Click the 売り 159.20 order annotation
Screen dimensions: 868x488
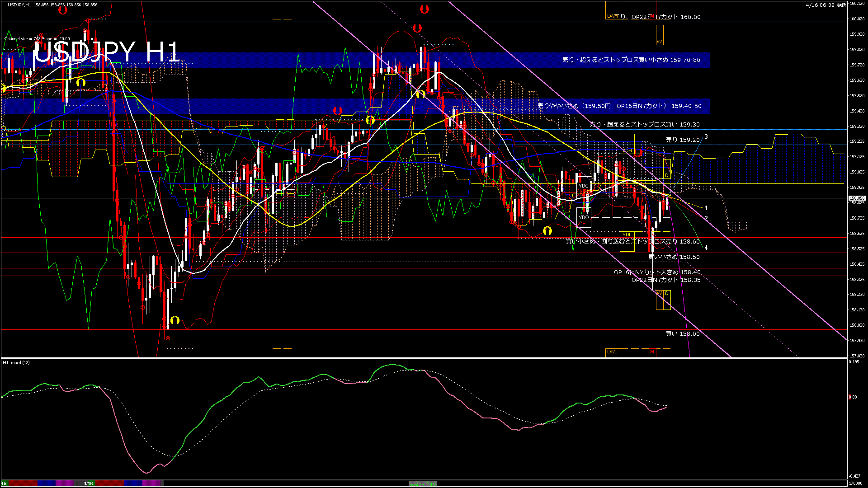tap(683, 140)
